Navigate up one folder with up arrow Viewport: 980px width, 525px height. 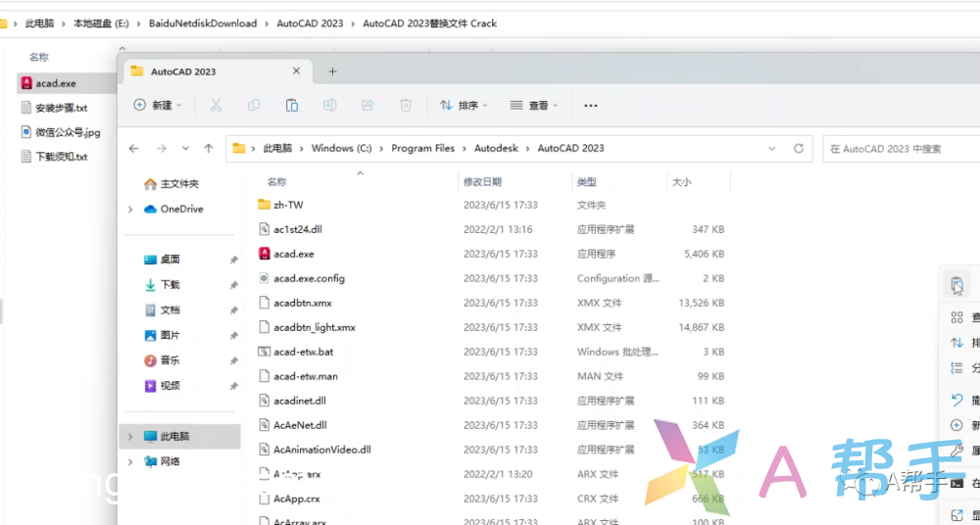tap(209, 149)
